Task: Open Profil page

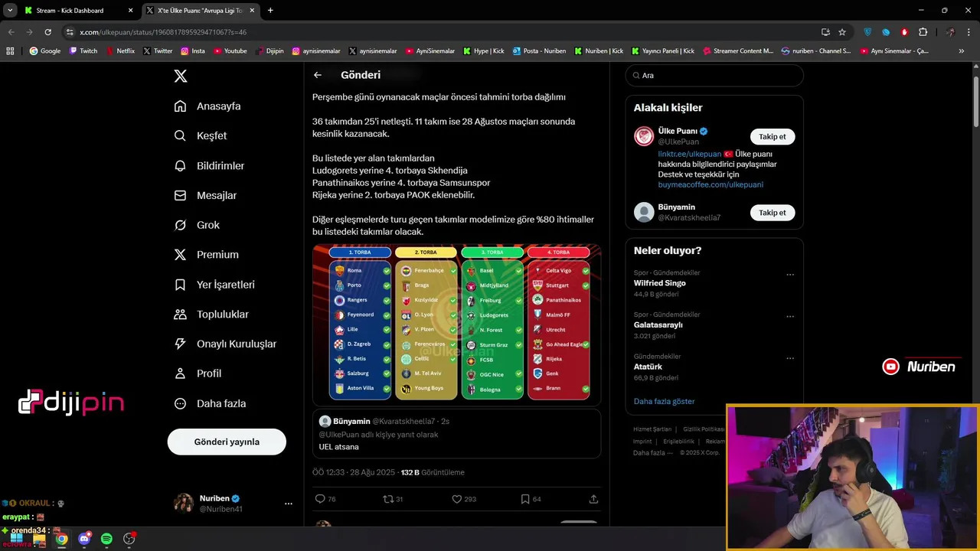Action: pos(198,373)
